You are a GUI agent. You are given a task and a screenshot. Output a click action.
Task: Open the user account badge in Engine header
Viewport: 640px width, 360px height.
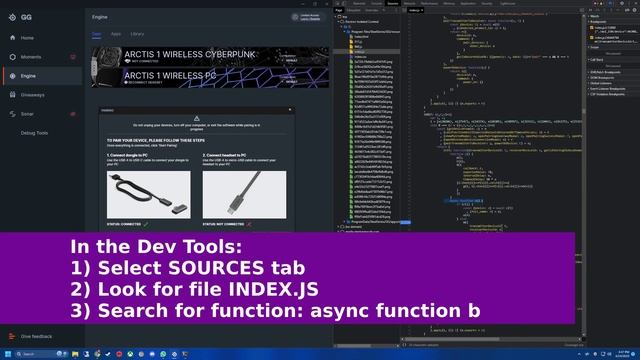(307, 17)
